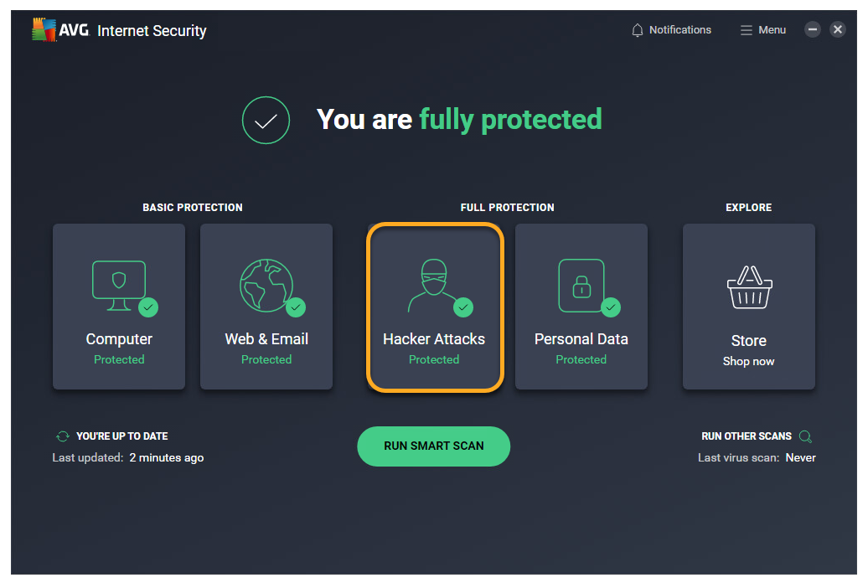Click the notifications bell icon
This screenshot has height=588, width=868.
[638, 30]
